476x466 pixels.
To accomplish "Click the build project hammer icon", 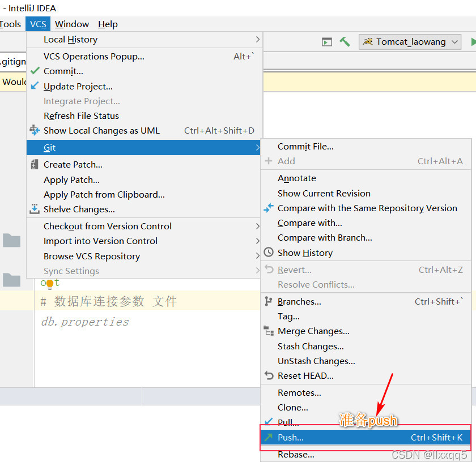I will click(345, 41).
